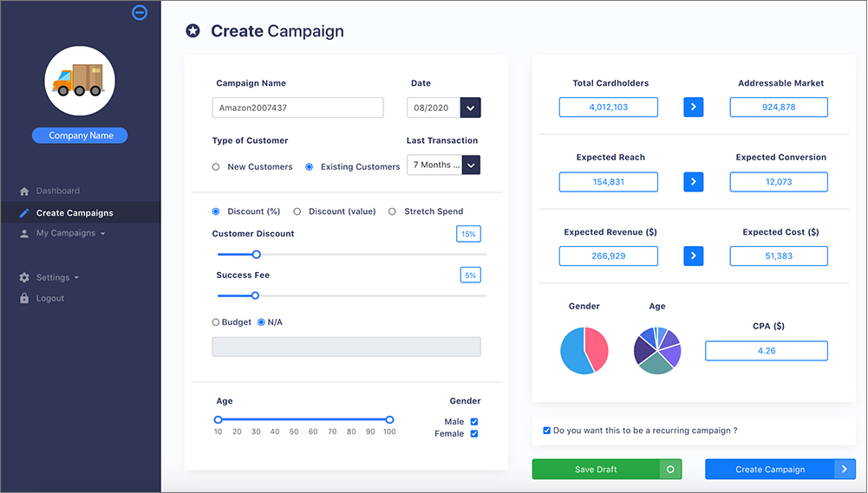Select Stretch Spend radio option
The height and width of the screenshot is (493, 868).
392,211
